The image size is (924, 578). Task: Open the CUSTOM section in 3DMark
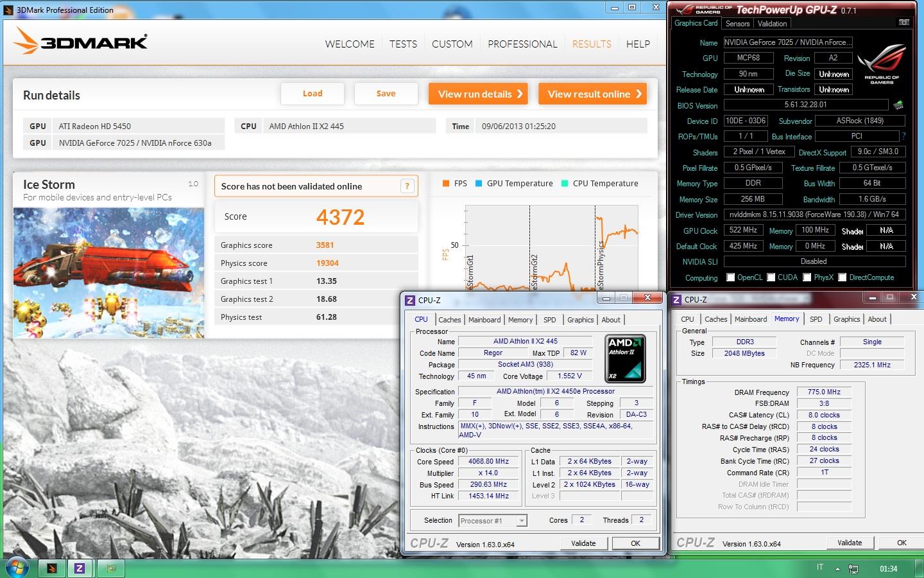tap(452, 44)
